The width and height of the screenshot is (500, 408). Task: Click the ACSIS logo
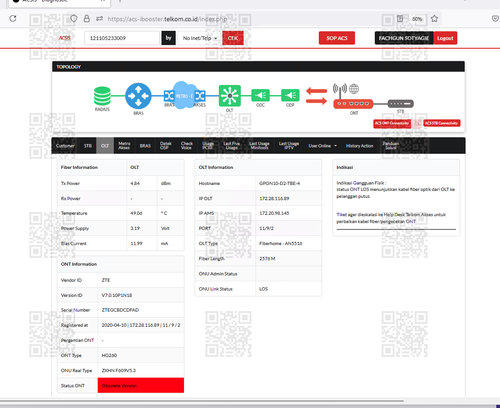tap(65, 38)
